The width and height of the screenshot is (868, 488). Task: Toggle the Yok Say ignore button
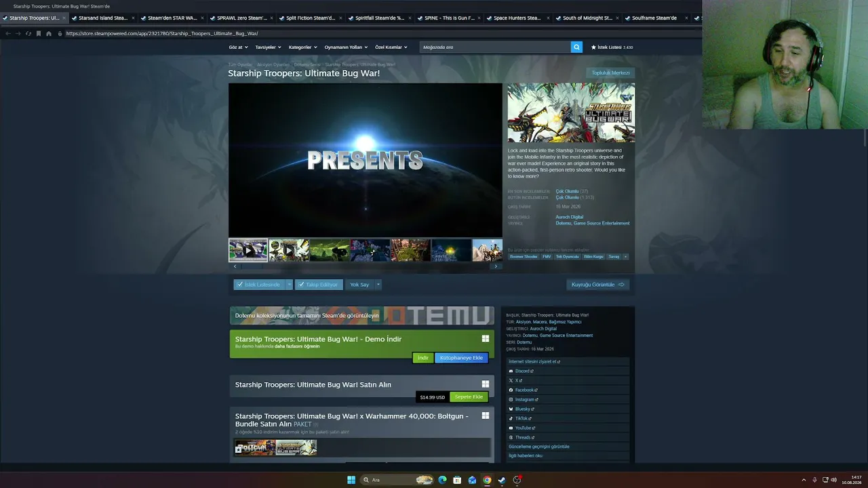pyautogui.click(x=359, y=285)
